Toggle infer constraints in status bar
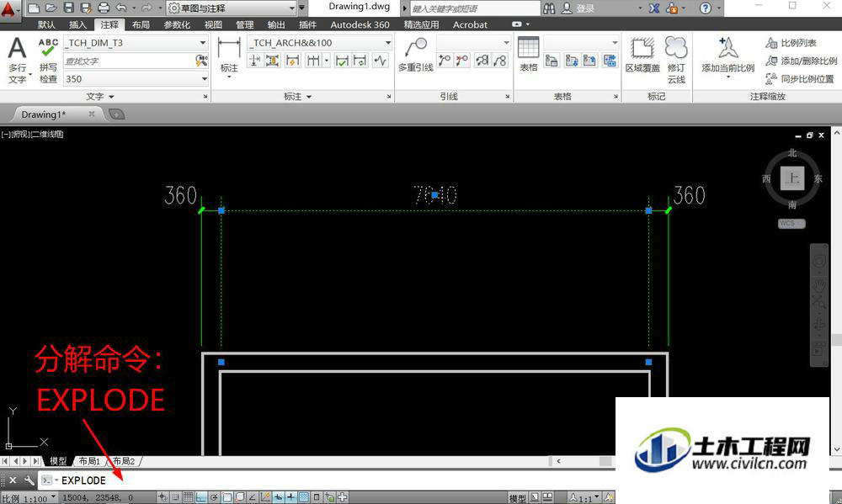The image size is (842, 504). click(x=163, y=497)
